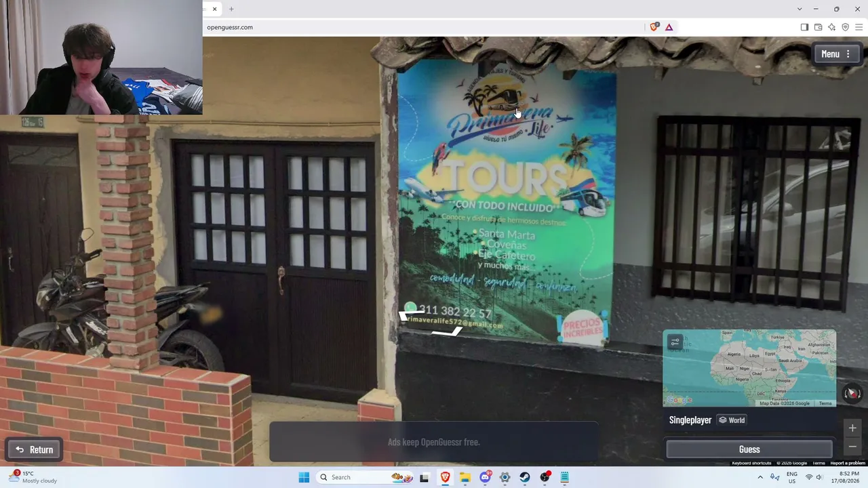Viewport: 868px width, 488px height.
Task: Expand the tab search dropdown
Action: tap(800, 9)
